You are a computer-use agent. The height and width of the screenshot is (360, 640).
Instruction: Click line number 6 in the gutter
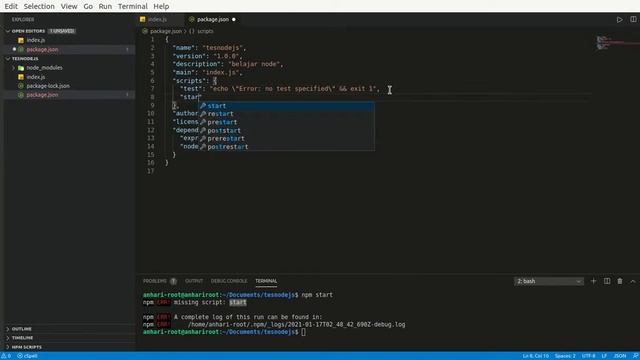click(x=152, y=80)
